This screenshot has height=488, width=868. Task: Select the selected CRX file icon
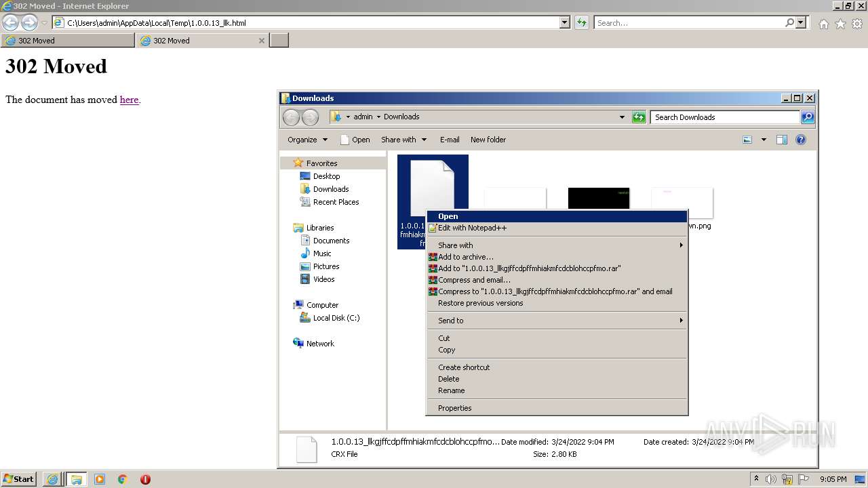click(433, 188)
